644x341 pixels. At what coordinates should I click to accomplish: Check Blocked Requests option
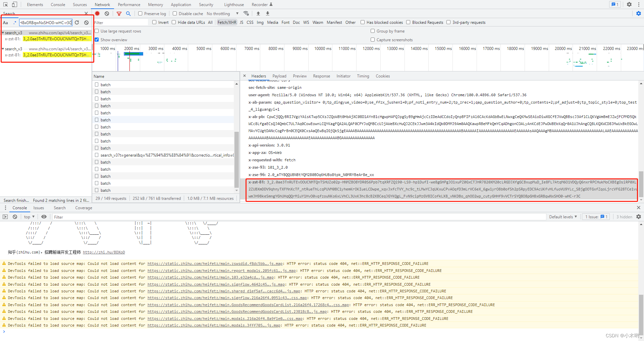point(408,22)
